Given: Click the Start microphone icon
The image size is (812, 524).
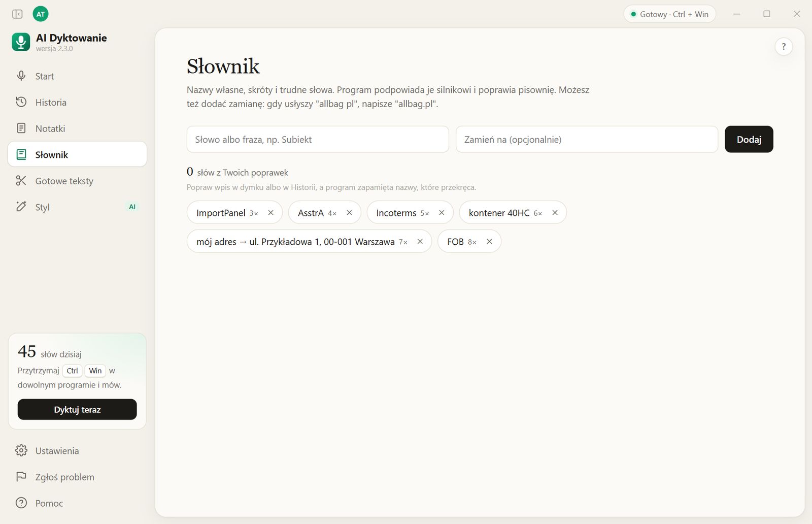Looking at the screenshot, I should pos(21,76).
